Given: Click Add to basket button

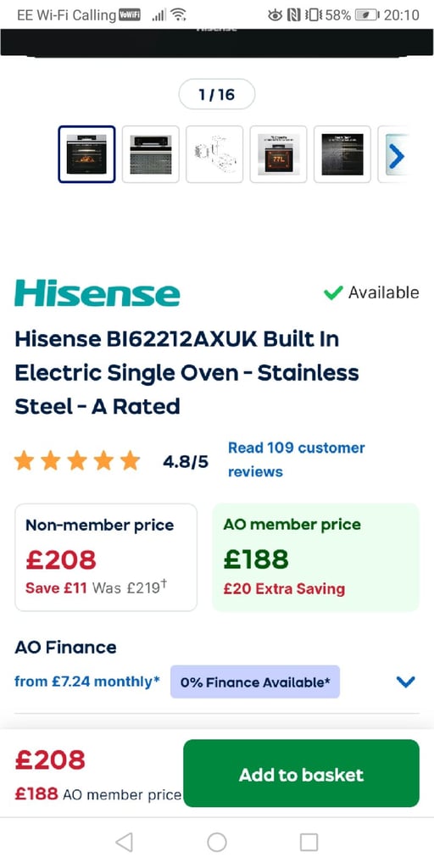Looking at the screenshot, I should click(x=301, y=773).
